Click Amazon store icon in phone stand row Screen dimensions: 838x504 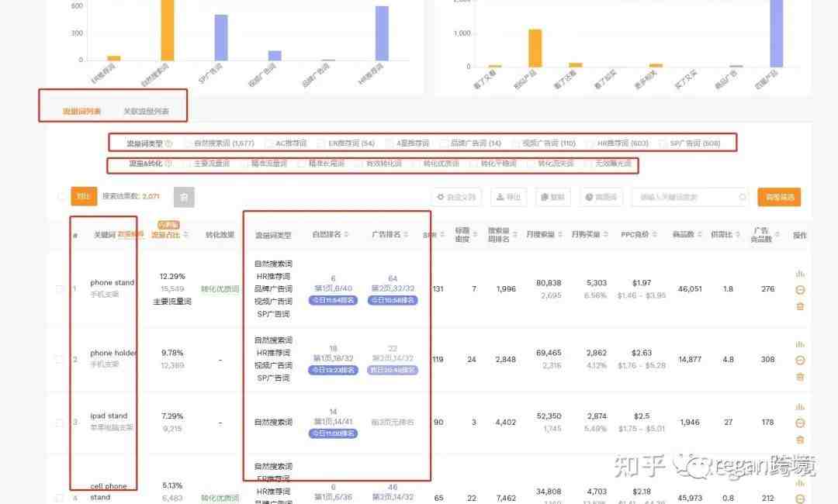pos(800,306)
